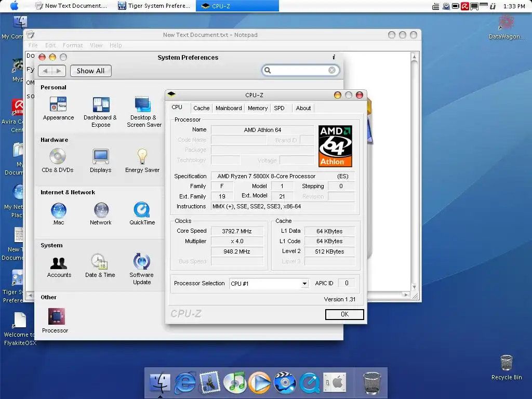Open Software Update preferences
This screenshot has height=399, width=532.
coord(142,269)
